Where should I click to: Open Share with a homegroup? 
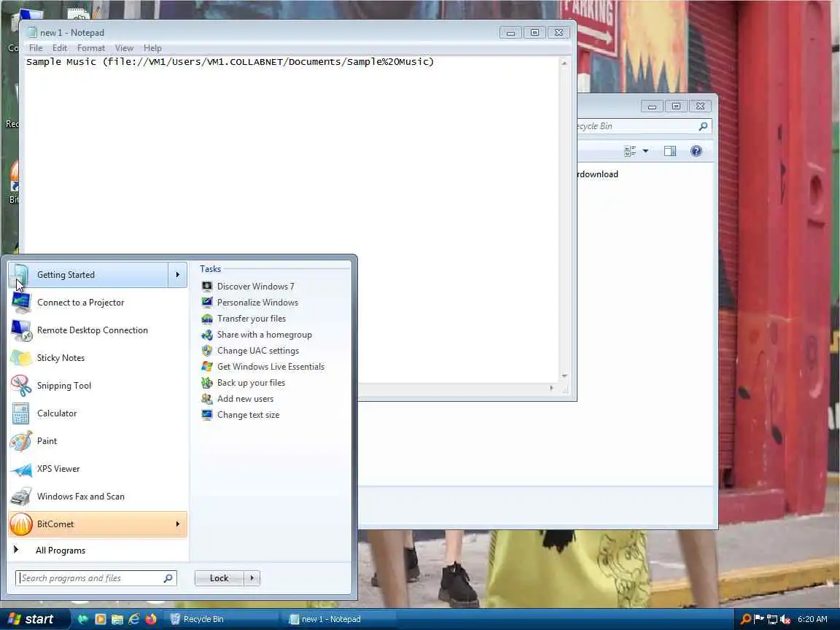coord(257,335)
